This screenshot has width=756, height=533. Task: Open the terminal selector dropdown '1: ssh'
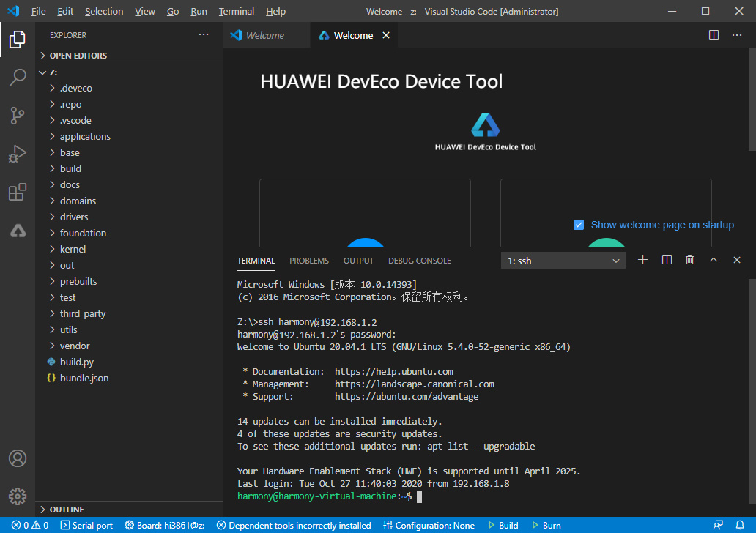[563, 261]
